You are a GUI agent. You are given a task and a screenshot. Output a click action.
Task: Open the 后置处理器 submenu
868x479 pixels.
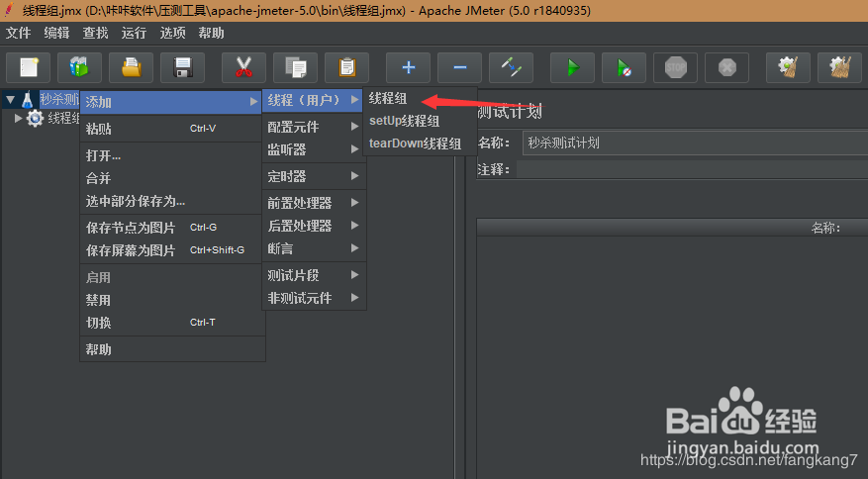tap(314, 226)
